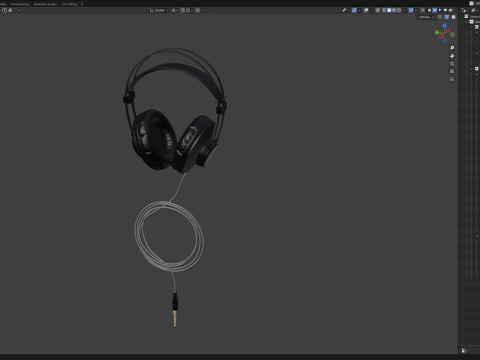Open object type visibility dropdown
480x360 pixels.
[345, 10]
